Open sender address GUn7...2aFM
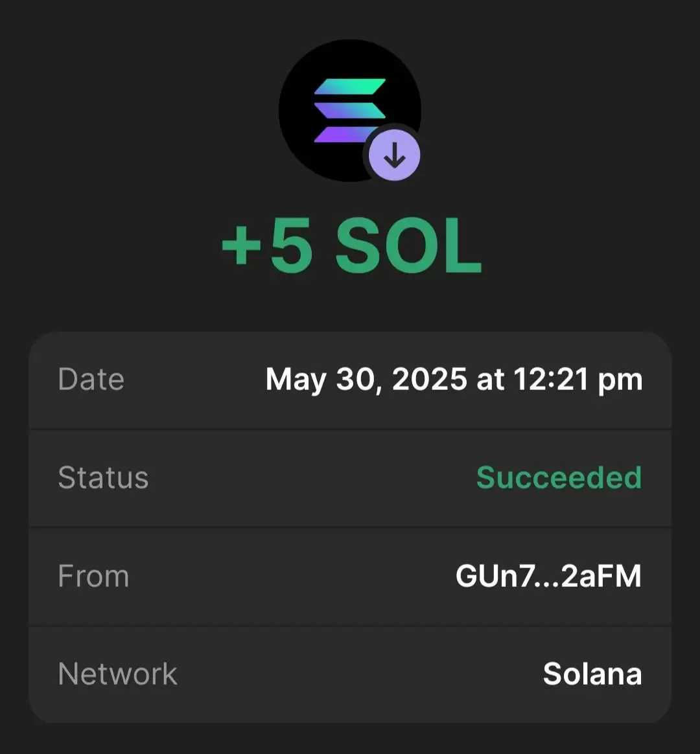700x754 pixels. coord(548,576)
